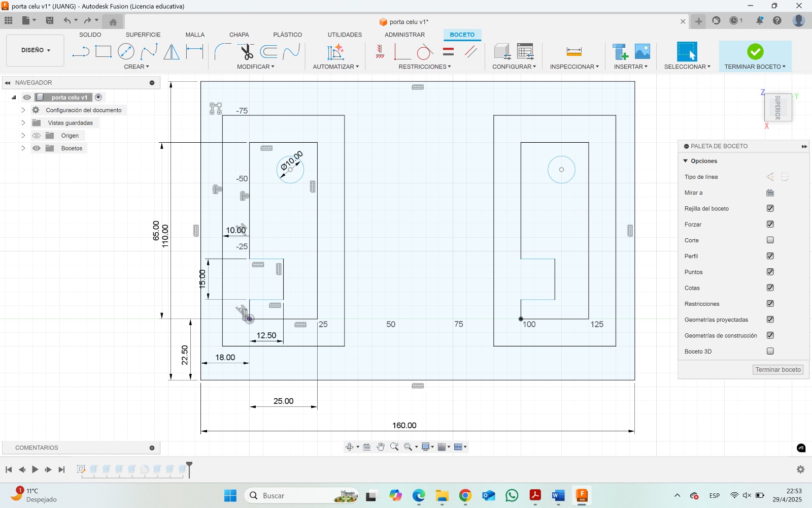Click the Windows search box
Image resolution: width=812 pixels, height=508 pixels.
tap(301, 495)
